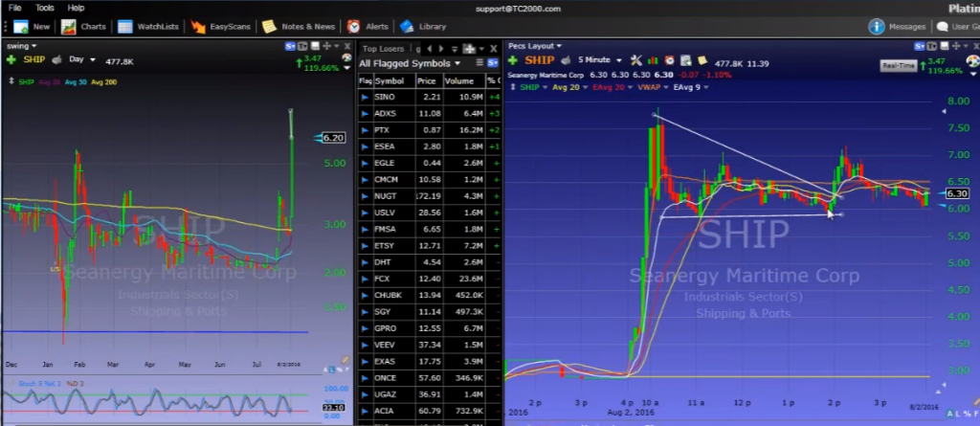Open the Alerts clock tool

[354, 27]
